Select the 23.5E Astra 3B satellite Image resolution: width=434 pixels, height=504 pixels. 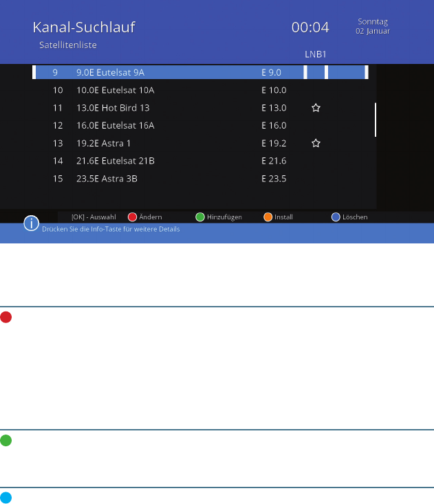pos(107,179)
